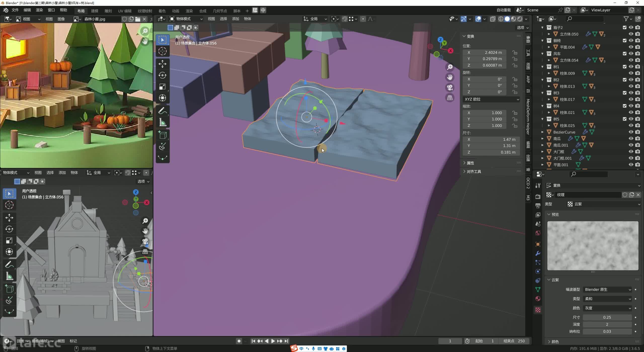This screenshot has width=644, height=352.
Task: Hide 立方体.050 in viewport via eye icon
Action: [631, 34]
